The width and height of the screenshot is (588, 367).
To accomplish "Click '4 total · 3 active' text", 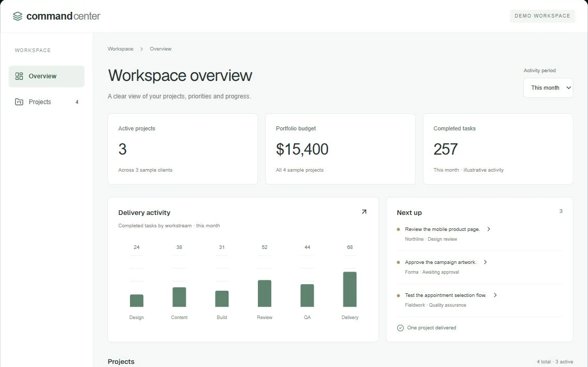I will tap(554, 362).
